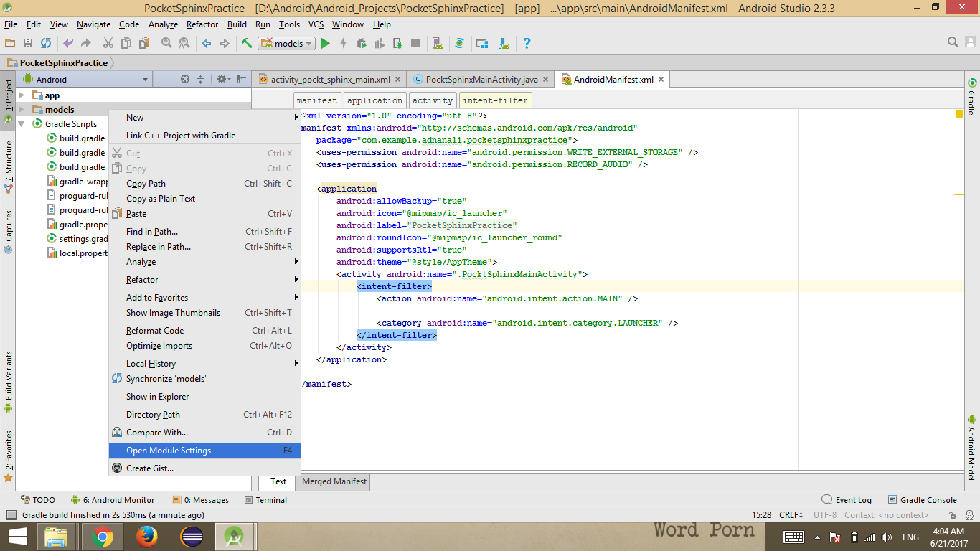Collapse the Gradle Scripts tree node

coord(22,124)
